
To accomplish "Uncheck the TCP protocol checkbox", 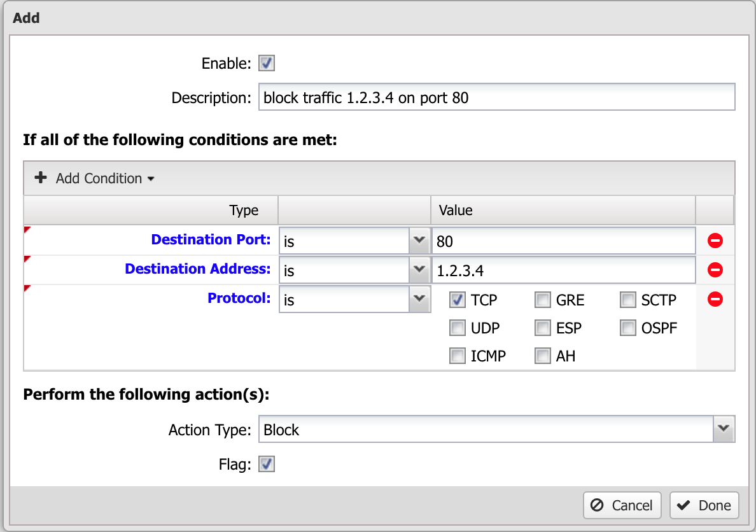I will pyautogui.click(x=457, y=300).
